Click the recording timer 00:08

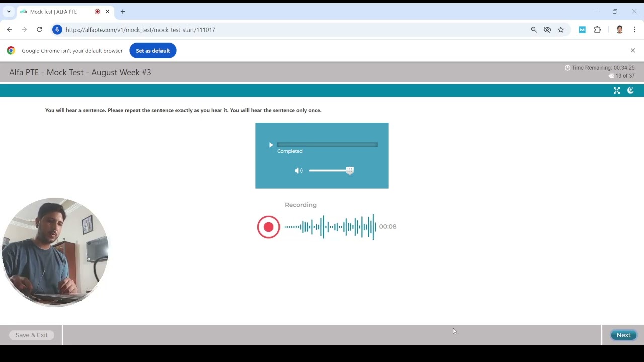click(388, 227)
